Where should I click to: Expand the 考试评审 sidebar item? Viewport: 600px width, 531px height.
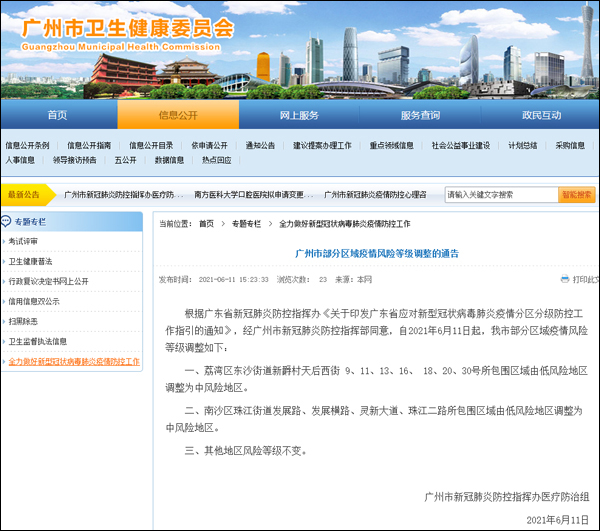pos(24,242)
